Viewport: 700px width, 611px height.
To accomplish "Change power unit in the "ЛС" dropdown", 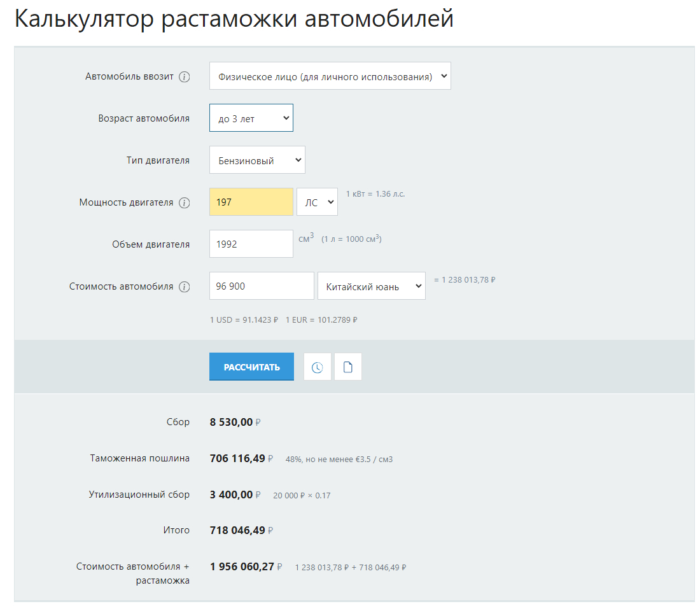I will (318, 202).
